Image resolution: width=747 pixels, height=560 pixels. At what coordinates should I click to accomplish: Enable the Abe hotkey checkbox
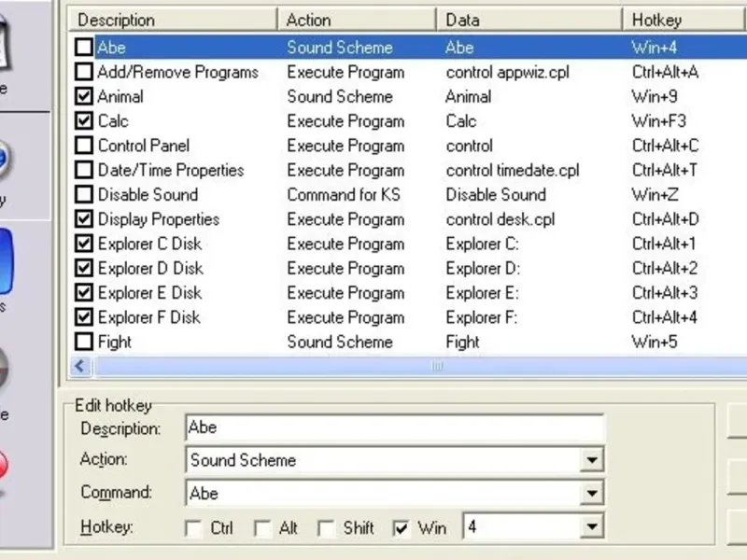[84, 48]
